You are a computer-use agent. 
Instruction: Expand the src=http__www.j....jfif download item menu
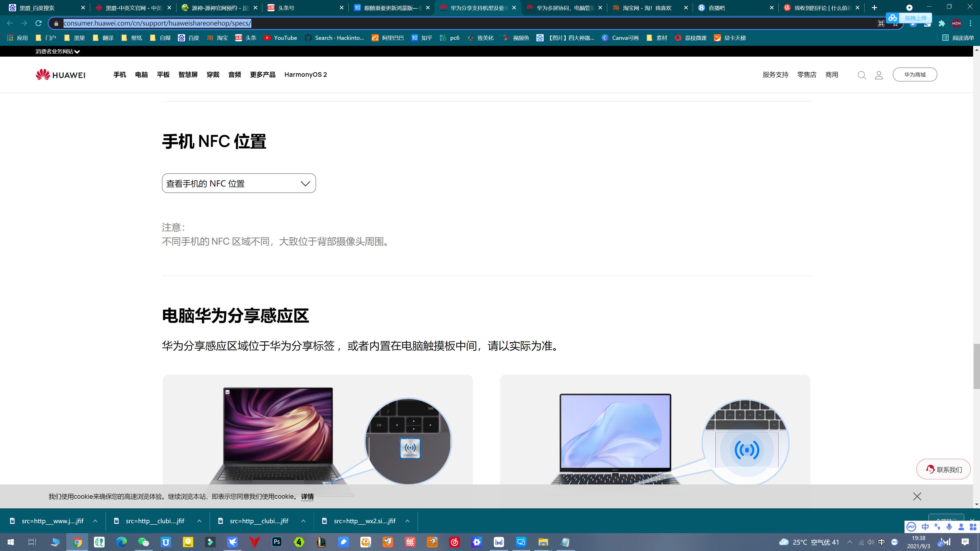pos(95,521)
